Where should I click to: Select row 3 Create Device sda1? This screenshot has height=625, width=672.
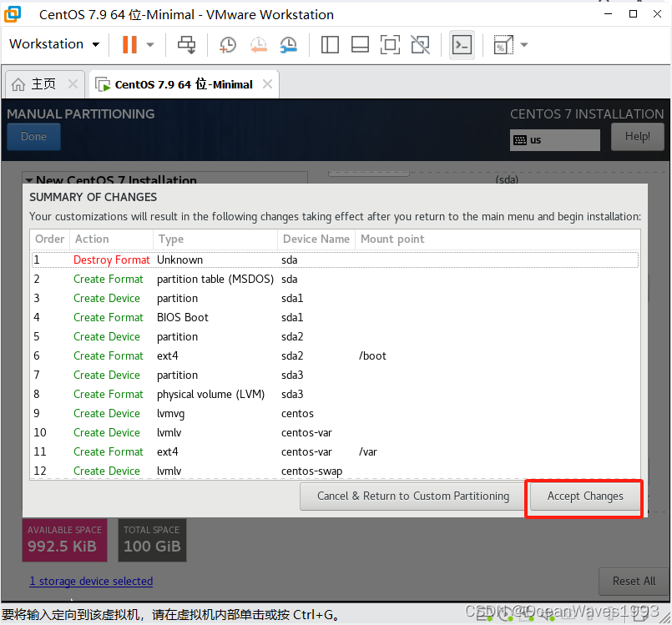pos(335,299)
